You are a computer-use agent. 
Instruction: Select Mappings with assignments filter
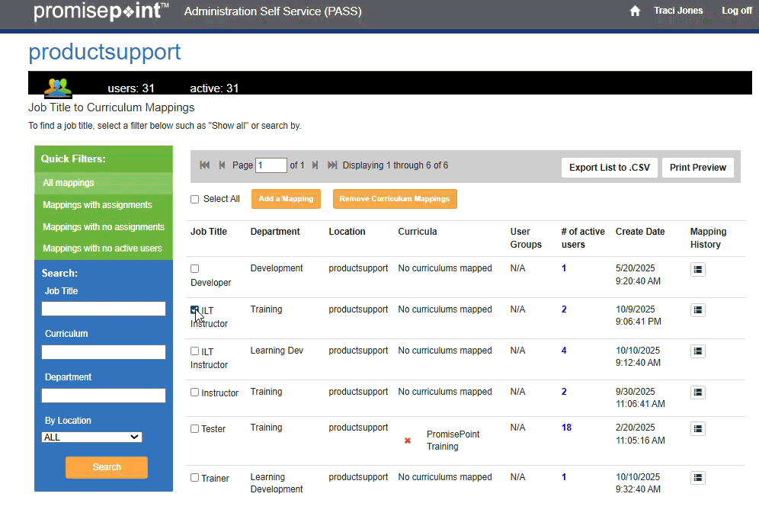click(98, 205)
